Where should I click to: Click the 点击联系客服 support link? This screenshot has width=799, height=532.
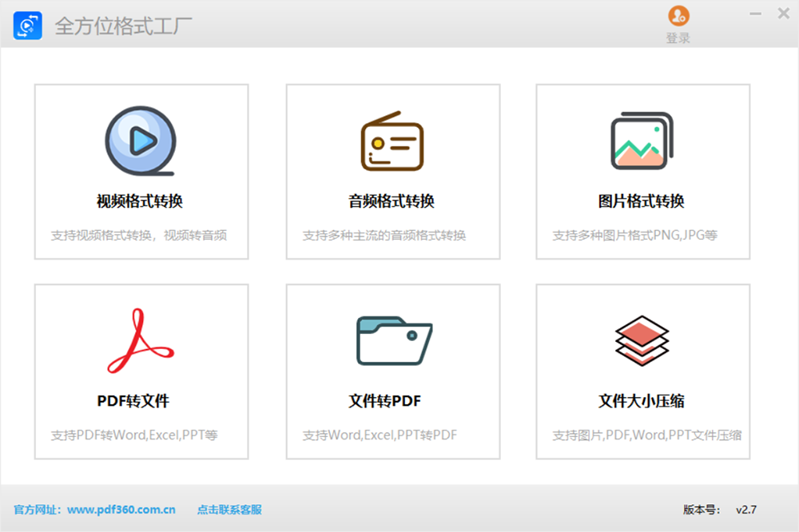229,510
